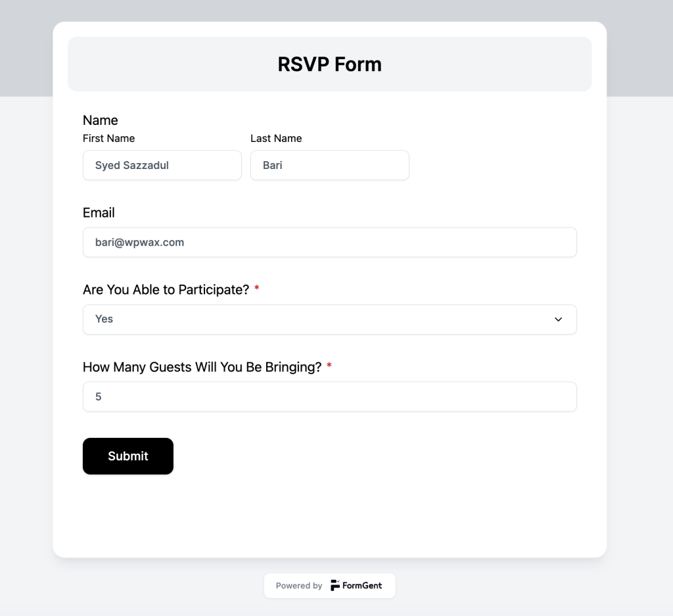
Task: Click the red asterisk beside Participate question
Action: (257, 287)
